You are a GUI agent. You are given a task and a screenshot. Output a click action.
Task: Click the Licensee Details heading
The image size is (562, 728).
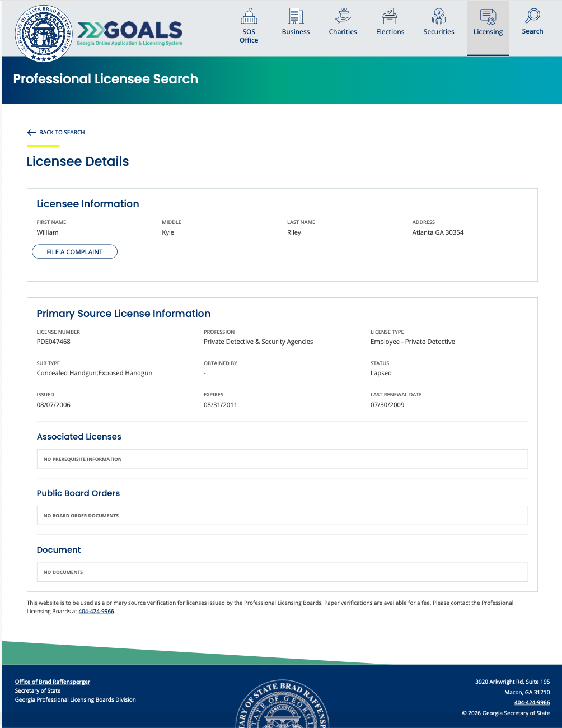tap(78, 161)
